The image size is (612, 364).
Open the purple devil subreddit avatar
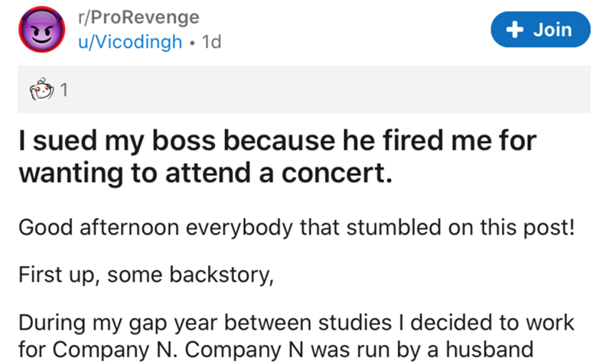point(42,30)
